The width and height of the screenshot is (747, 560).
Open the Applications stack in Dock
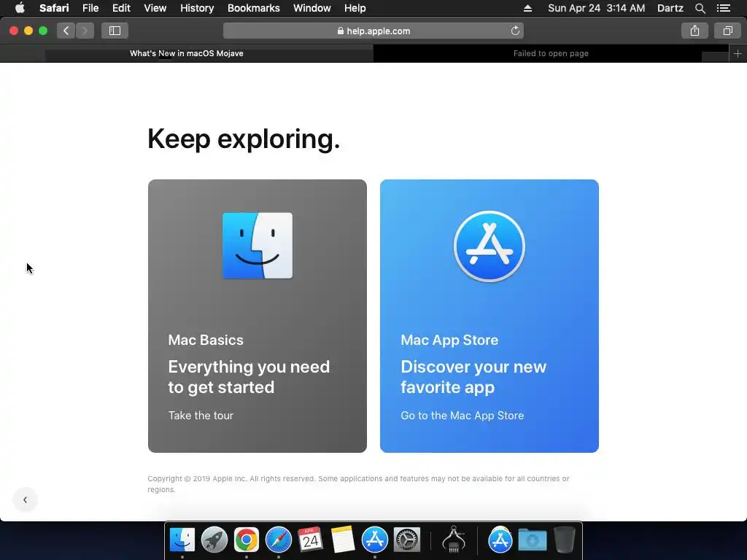pyautogui.click(x=500, y=540)
